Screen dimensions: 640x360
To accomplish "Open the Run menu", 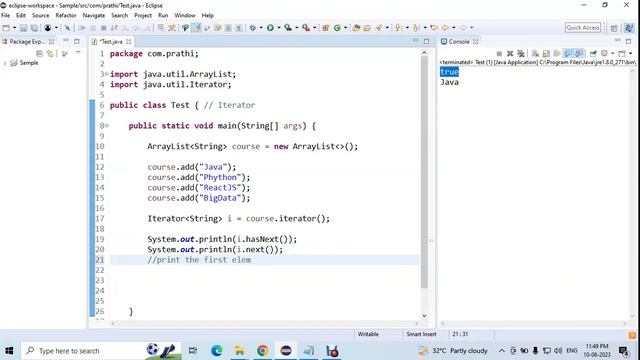I will click(163, 16).
